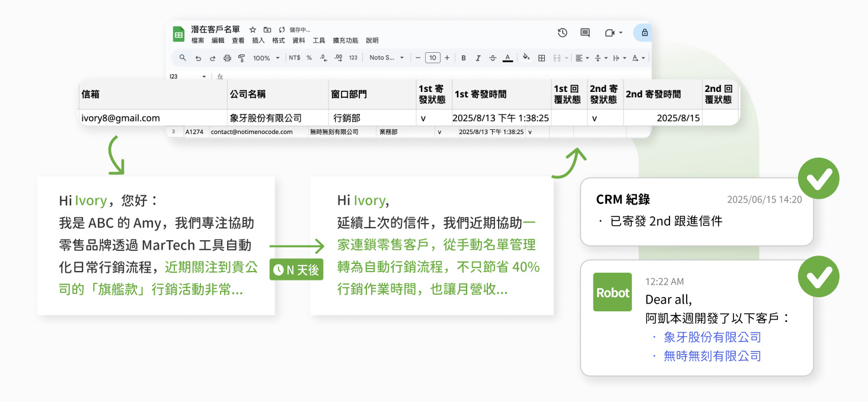
Task: Select the paint format roller
Action: (241, 58)
